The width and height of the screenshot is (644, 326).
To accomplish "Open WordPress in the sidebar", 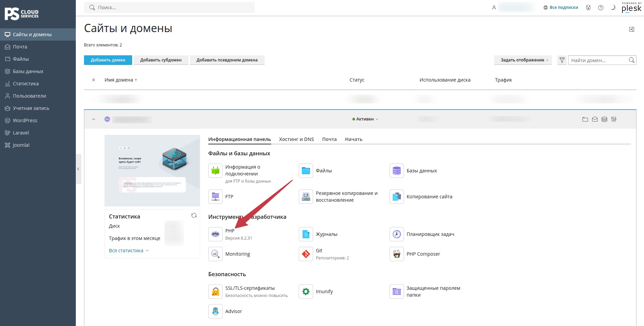I will pos(38,121).
